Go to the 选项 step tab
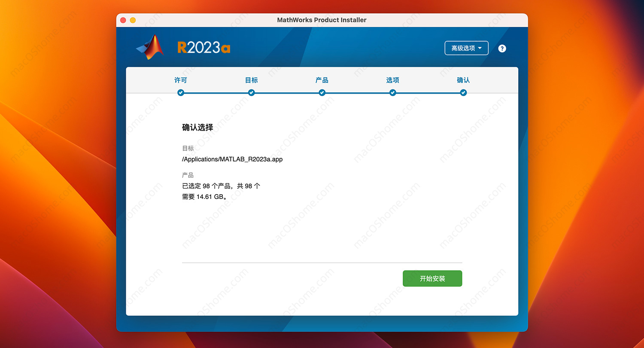 point(392,80)
